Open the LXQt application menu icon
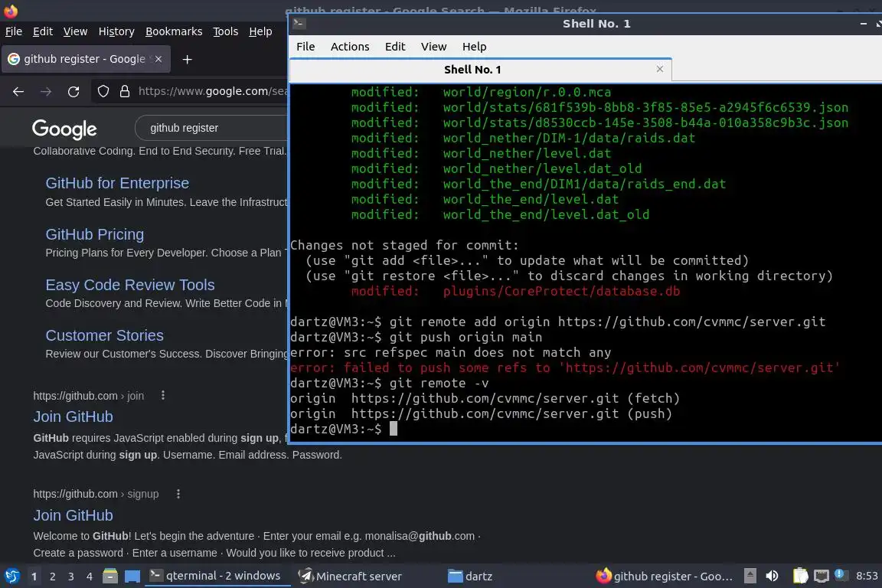The image size is (882, 588). pos(11,577)
